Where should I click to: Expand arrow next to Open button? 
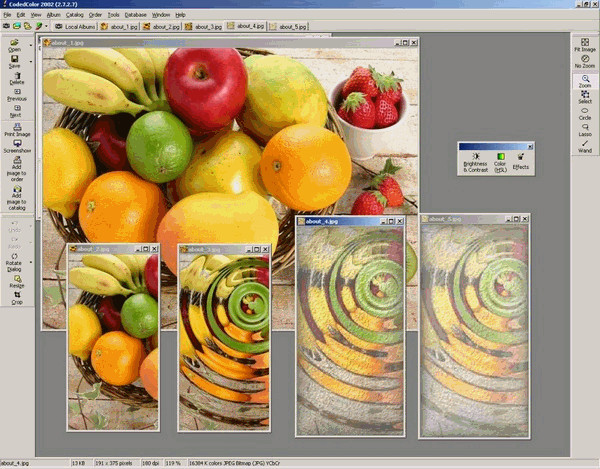[31, 46]
